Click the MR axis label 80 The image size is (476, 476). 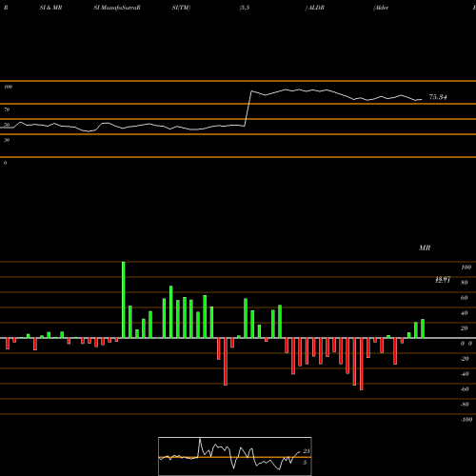[465, 283]
